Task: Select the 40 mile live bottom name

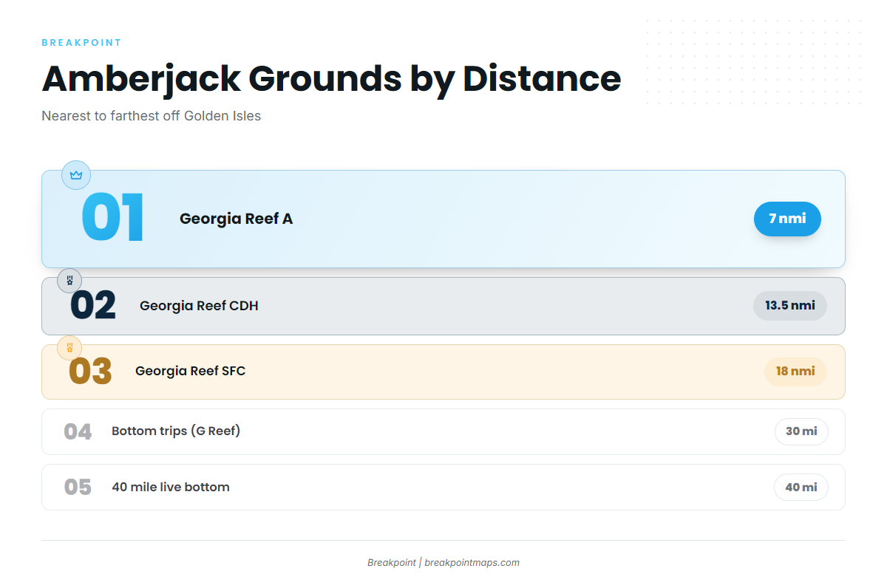Action: point(171,488)
